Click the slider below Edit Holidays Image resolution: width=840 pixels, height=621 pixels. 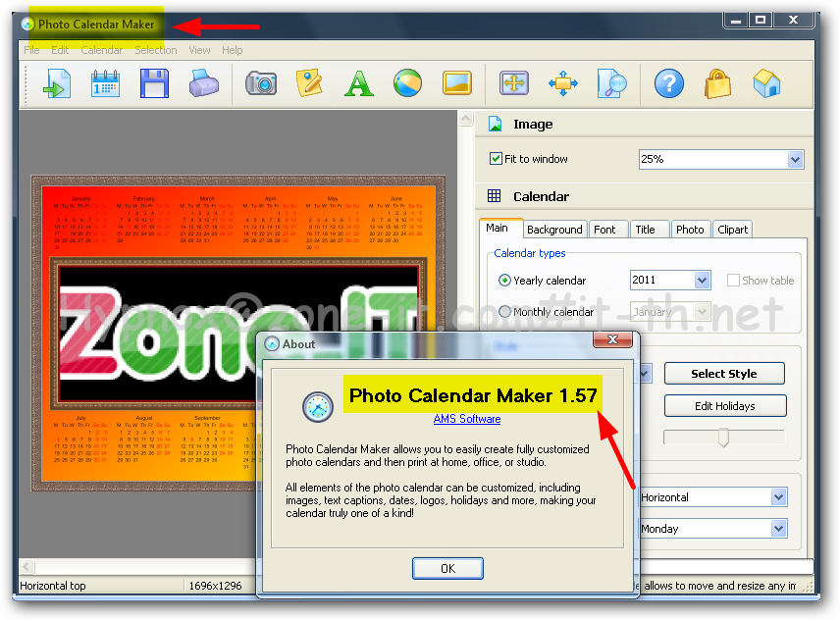724,437
